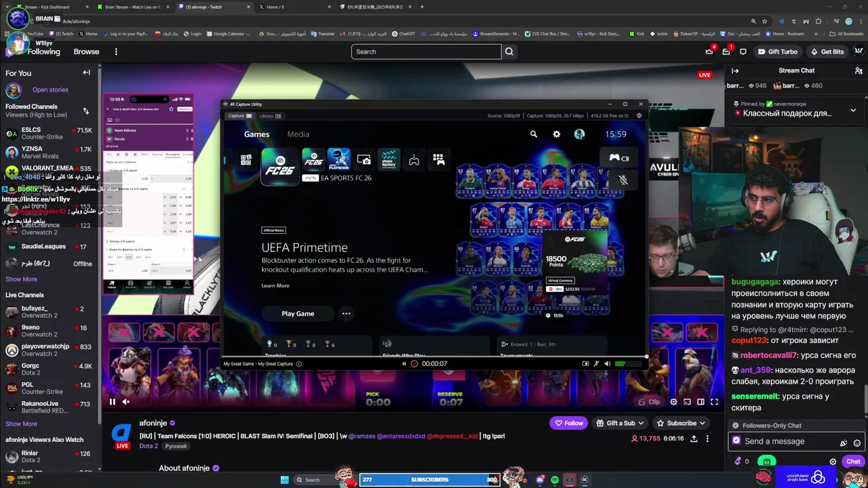The height and width of the screenshot is (488, 868).
Task: Open the Twitch Prime loot crown icon
Action: pyautogui.click(x=709, y=52)
